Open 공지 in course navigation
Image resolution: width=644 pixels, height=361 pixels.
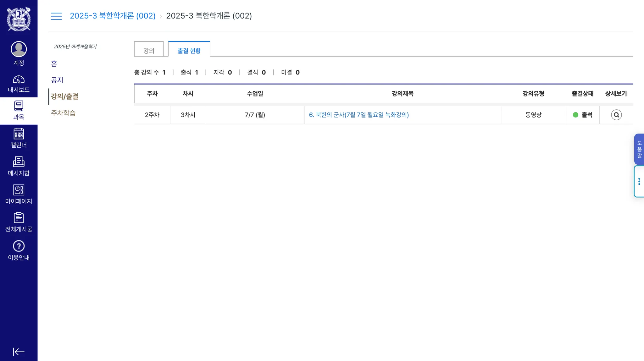(57, 80)
